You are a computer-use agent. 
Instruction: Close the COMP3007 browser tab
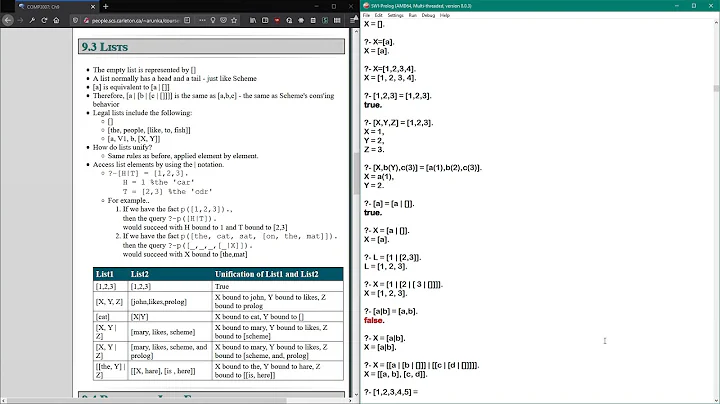tap(90, 6)
